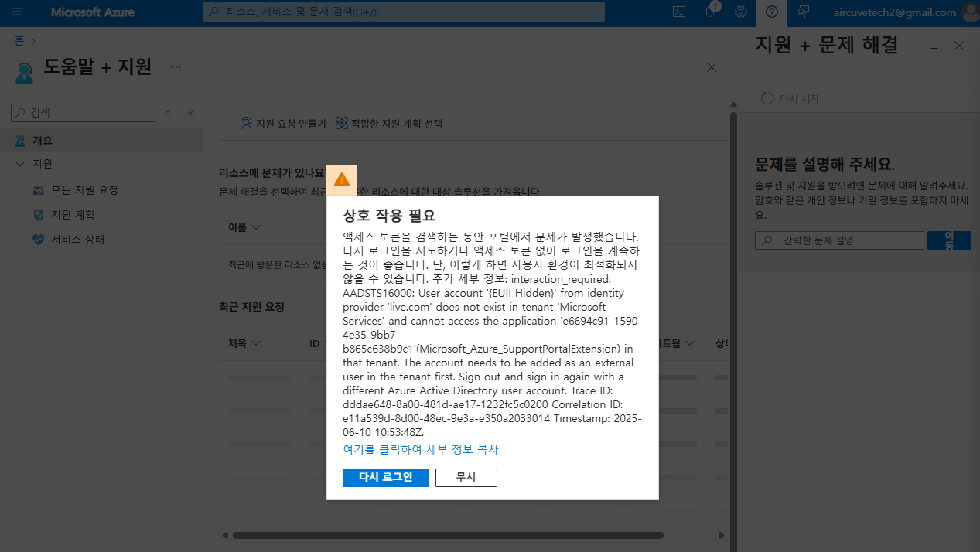980x552 pixels.
Task: Open the hamburger portal menu
Action: (17, 12)
